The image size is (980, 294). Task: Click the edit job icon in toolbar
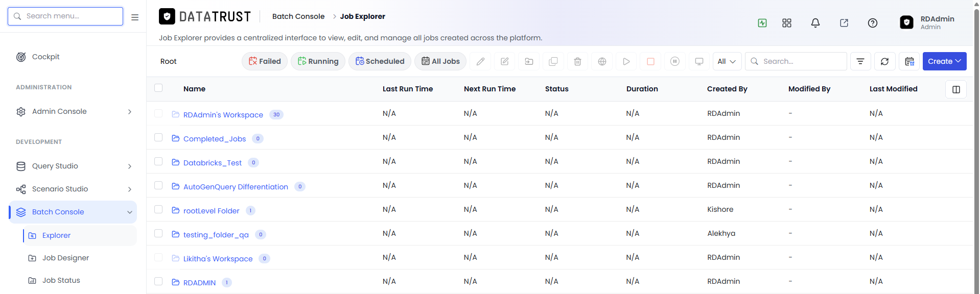504,61
